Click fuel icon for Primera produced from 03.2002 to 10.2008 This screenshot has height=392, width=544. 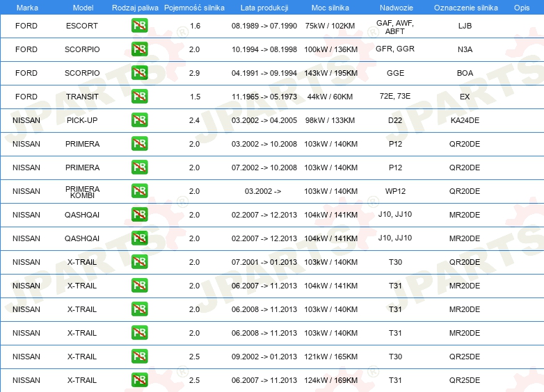point(139,143)
